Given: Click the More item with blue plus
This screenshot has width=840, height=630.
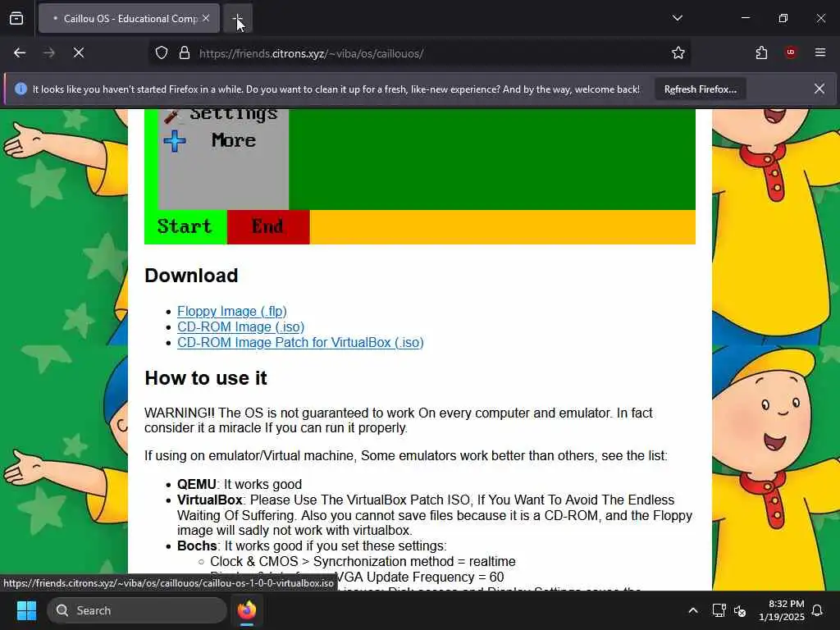Looking at the screenshot, I should click(210, 141).
